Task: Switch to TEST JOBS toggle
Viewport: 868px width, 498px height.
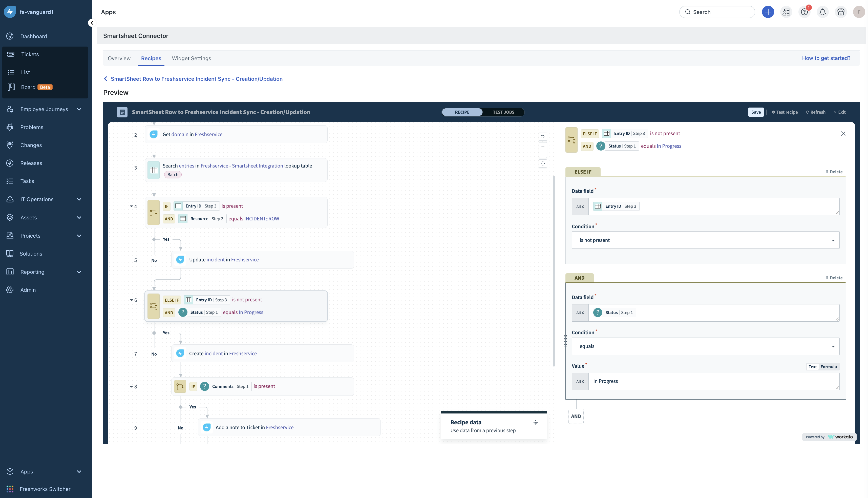Action: 503,112
